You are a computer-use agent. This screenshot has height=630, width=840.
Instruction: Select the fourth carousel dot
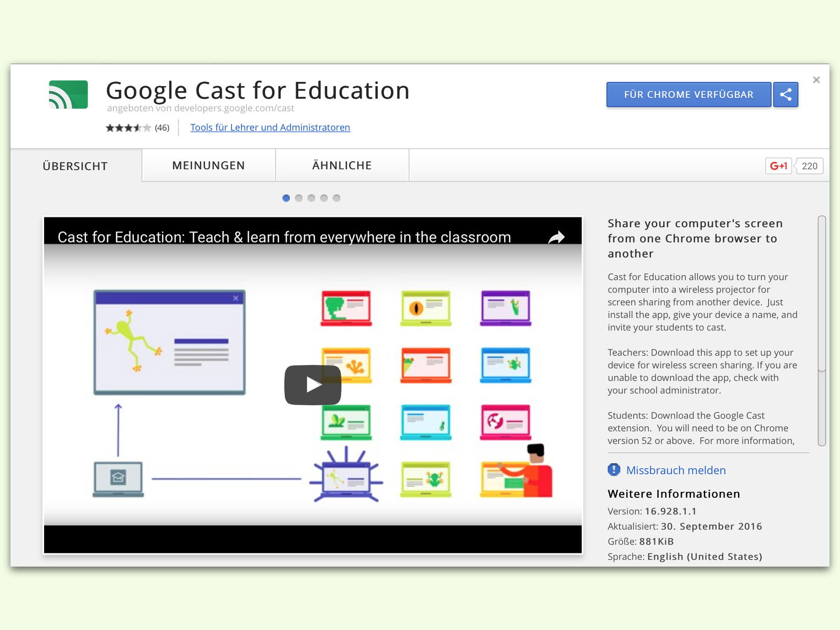(324, 198)
